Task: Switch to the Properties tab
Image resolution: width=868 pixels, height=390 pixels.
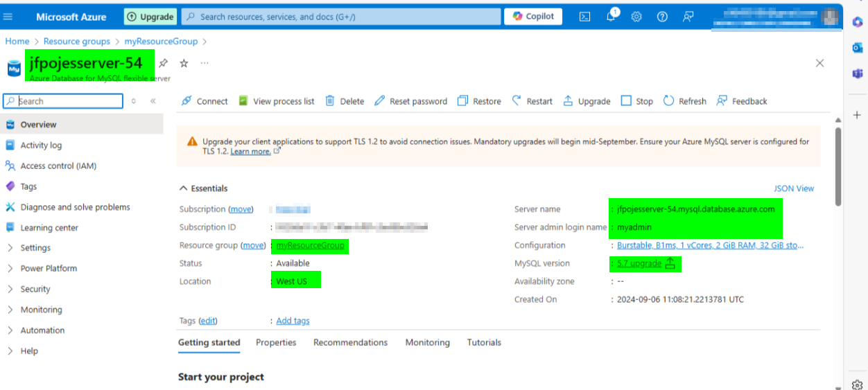Action: tap(276, 342)
